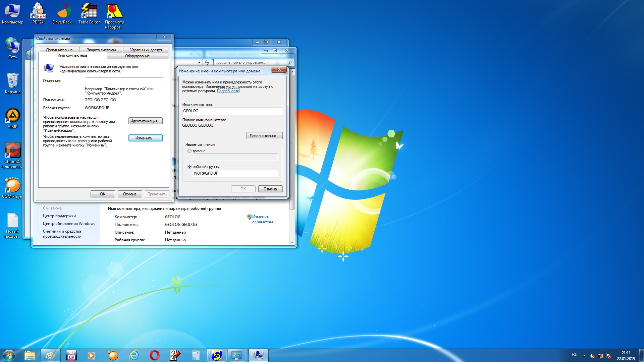644x362 pixels.
Task: Open Центр обновления Windows link
Action: tap(69, 224)
